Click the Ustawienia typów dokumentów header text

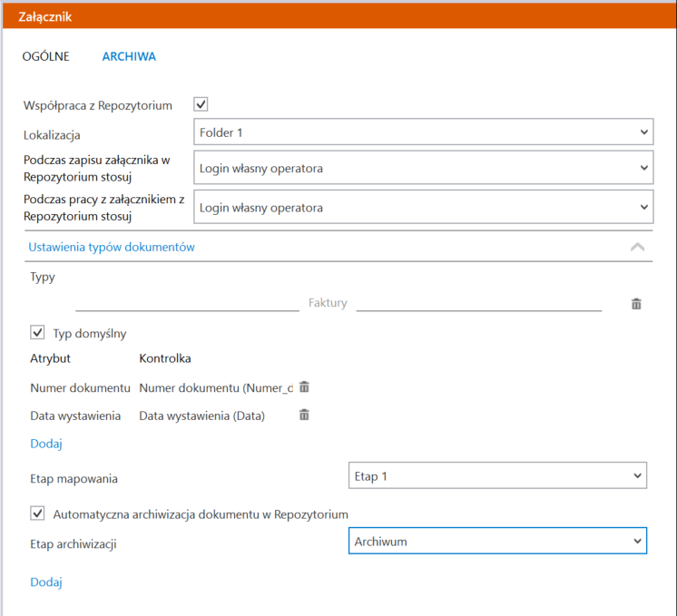(x=112, y=248)
